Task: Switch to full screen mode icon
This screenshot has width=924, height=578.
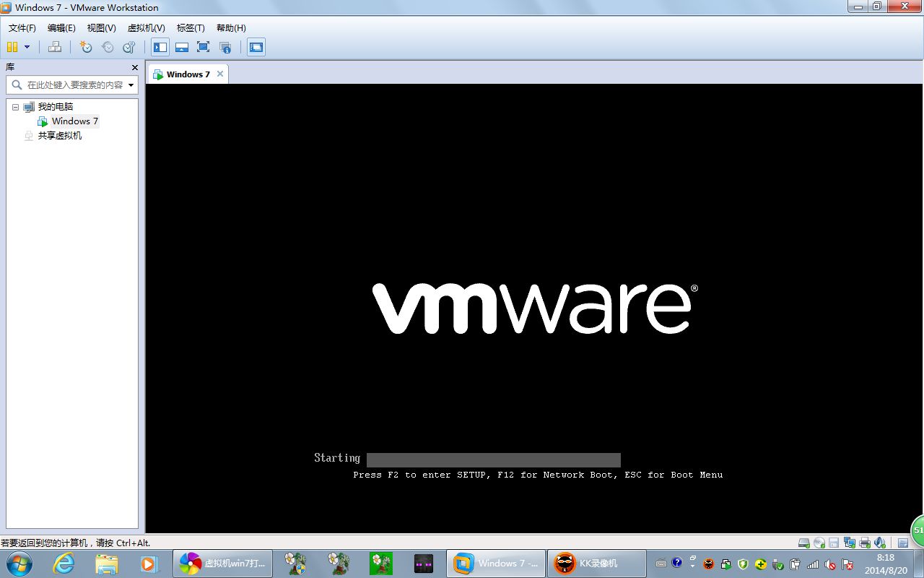Action: [x=203, y=47]
